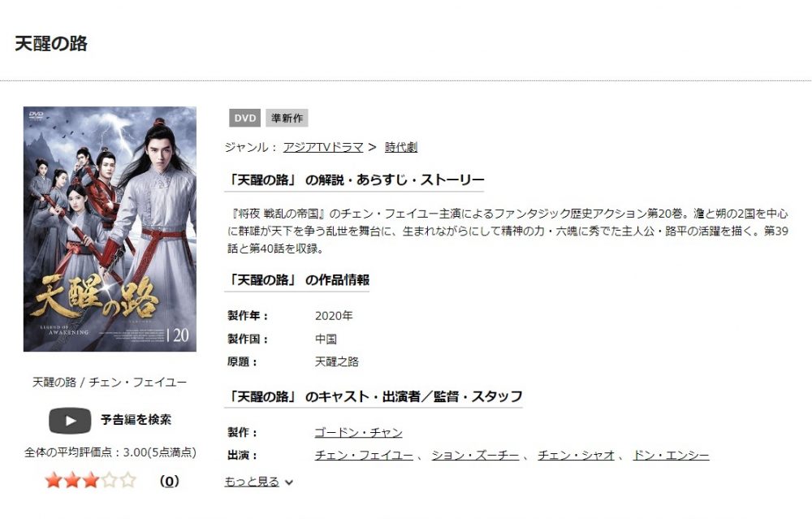Viewport: 812px width, 519px height.
Task: Click the video play icon for trailer search
Action: click(x=70, y=420)
